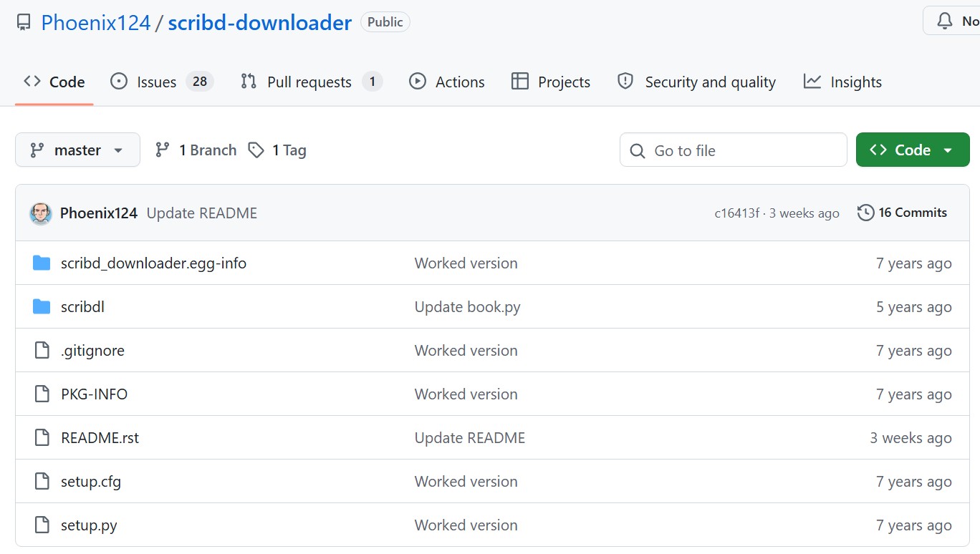Click the branch icon next to 1 Branch
The width and height of the screenshot is (980, 554).
161,150
